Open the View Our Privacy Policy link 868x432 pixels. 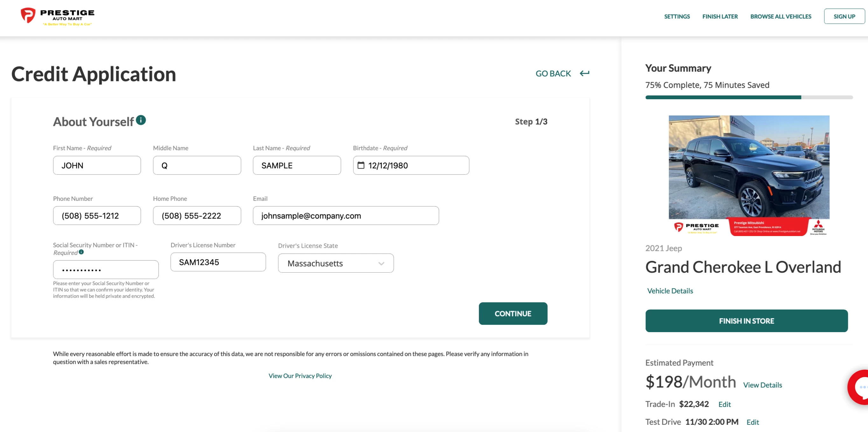300,375
